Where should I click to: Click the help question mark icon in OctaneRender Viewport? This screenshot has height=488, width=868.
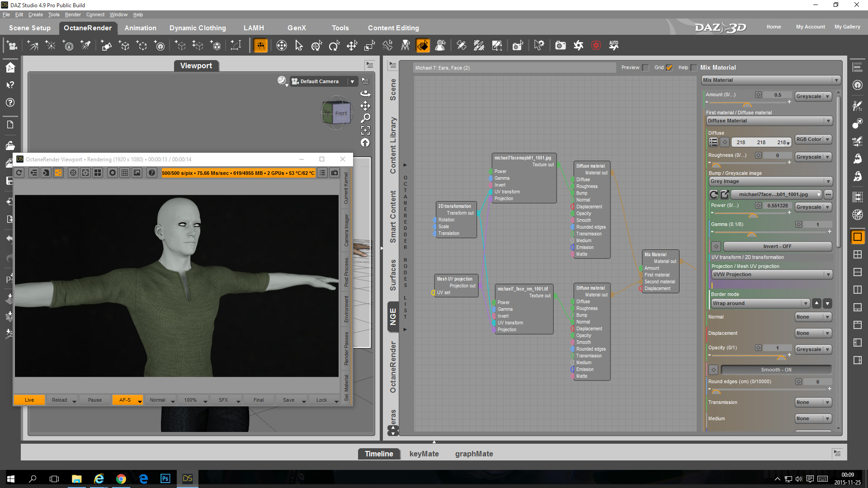click(x=152, y=173)
